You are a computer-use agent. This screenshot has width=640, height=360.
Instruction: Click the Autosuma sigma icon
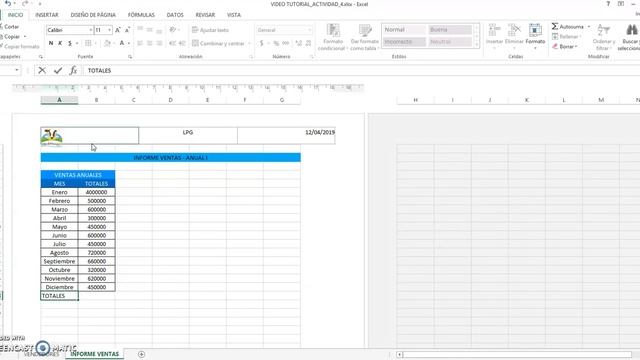(x=555, y=27)
